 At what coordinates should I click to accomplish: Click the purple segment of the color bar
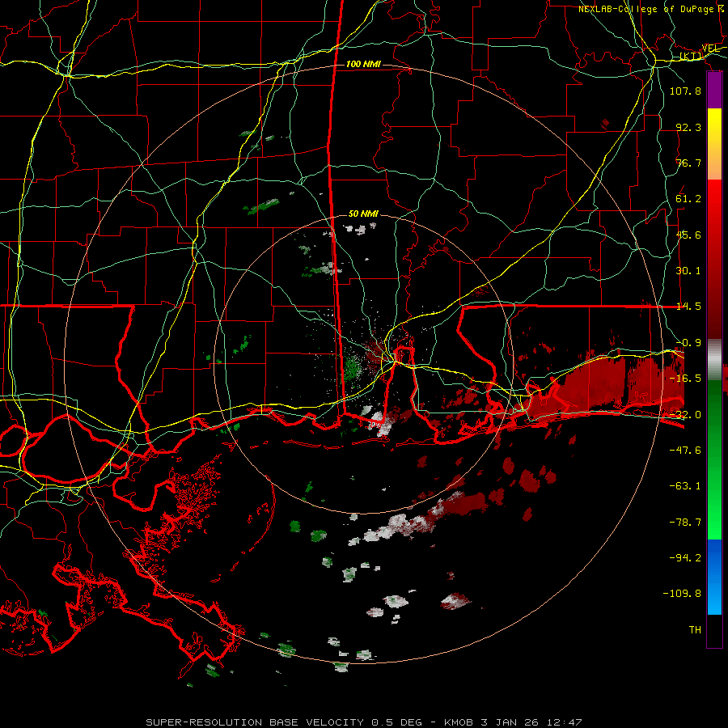[714, 90]
